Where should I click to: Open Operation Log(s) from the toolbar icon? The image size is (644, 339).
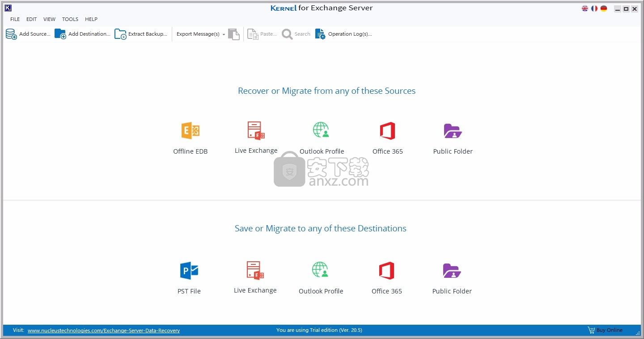(x=320, y=34)
